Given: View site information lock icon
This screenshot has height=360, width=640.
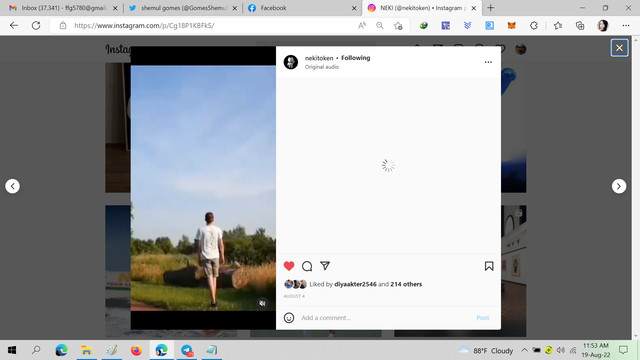Looking at the screenshot, I should (x=63, y=25).
